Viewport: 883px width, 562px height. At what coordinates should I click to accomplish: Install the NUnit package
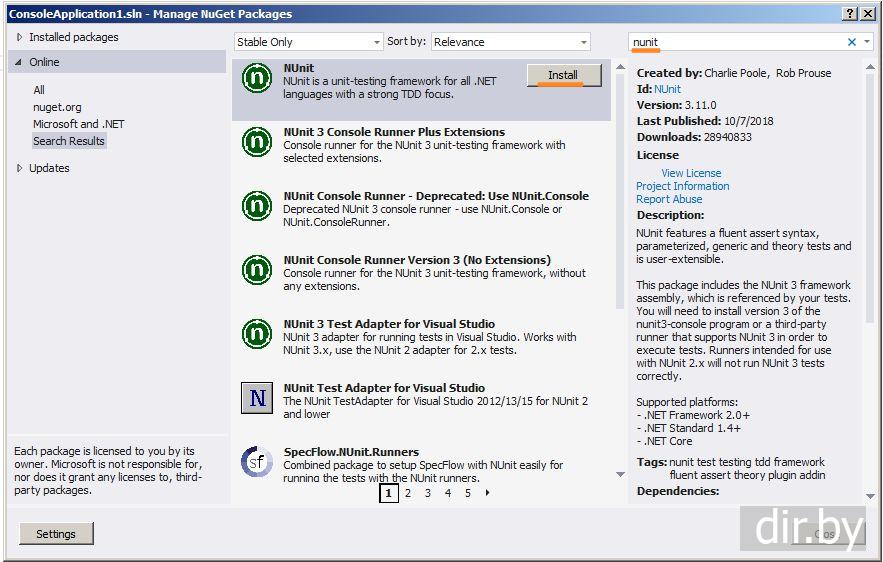click(x=563, y=75)
